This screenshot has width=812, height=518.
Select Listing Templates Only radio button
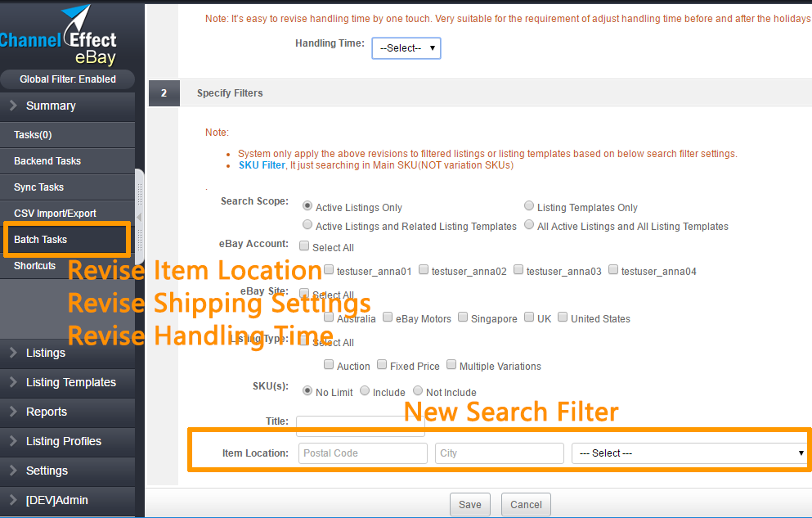[529, 206]
